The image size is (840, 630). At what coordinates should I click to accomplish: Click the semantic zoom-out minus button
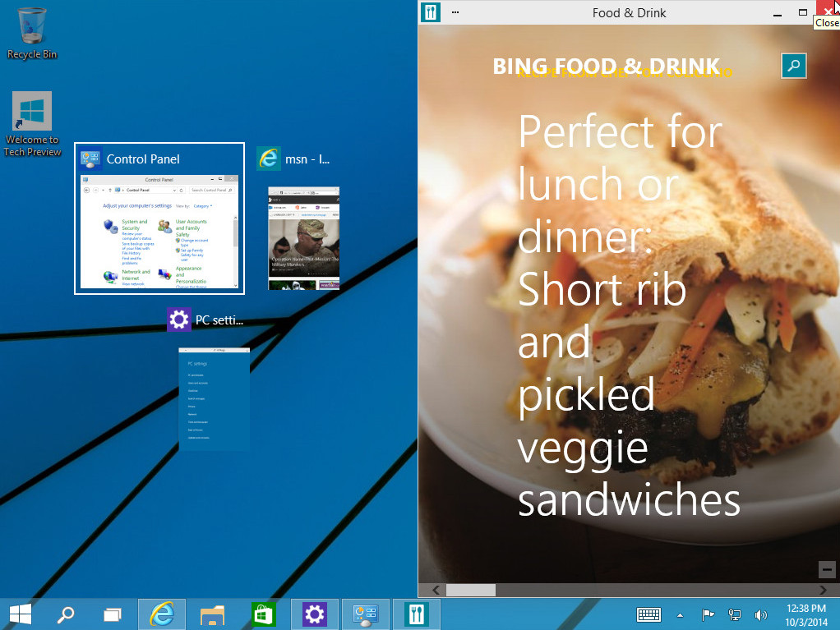827,569
